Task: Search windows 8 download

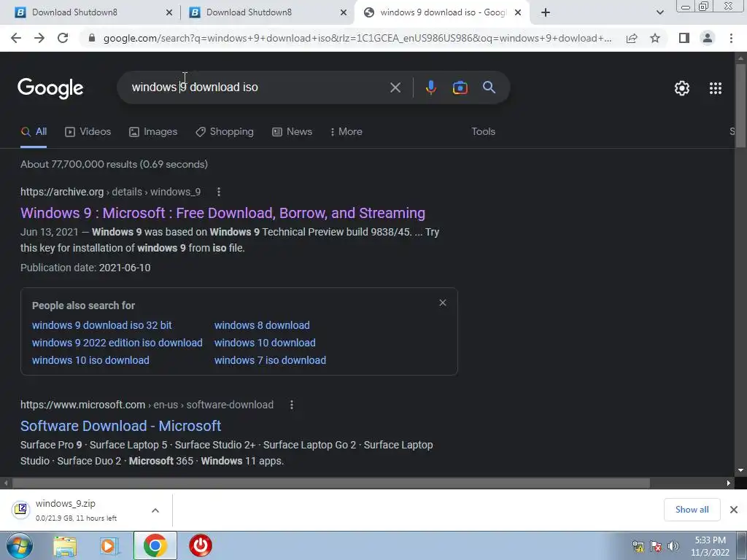Action: pyautogui.click(x=262, y=325)
